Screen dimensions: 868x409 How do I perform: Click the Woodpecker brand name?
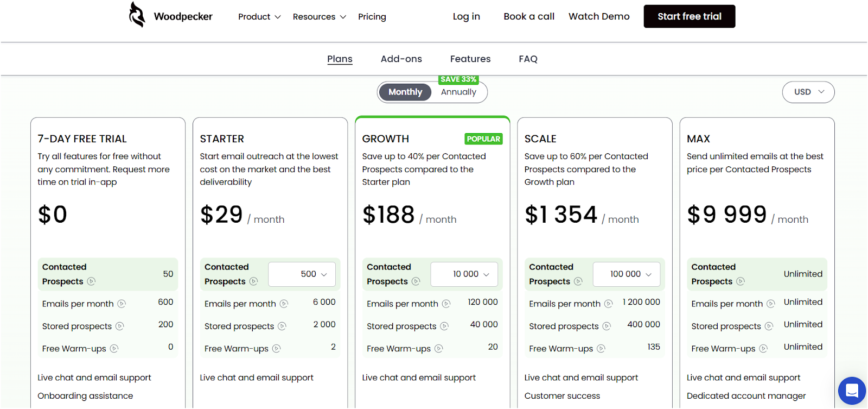[x=183, y=17]
